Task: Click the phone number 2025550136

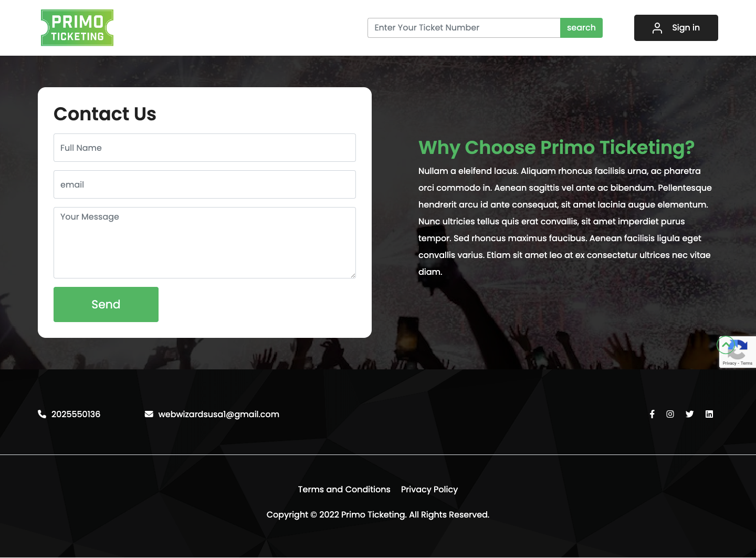Action: coord(76,414)
